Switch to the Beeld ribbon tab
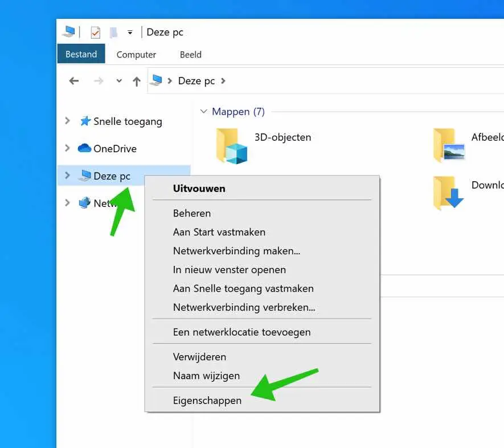This screenshot has width=504, height=448. coord(191,55)
